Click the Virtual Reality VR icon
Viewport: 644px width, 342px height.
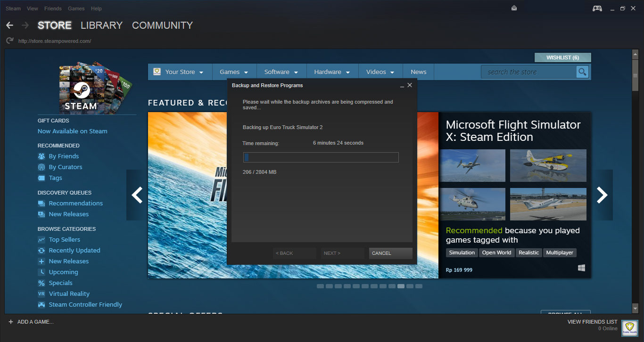pyautogui.click(x=41, y=294)
